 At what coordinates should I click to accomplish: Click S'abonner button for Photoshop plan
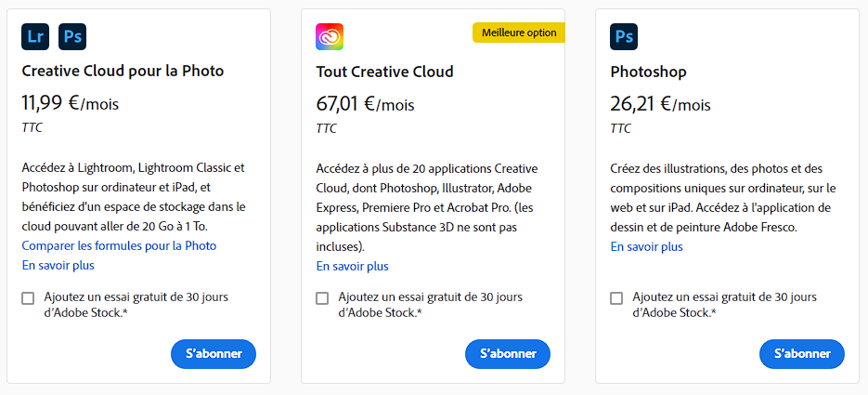(x=802, y=354)
